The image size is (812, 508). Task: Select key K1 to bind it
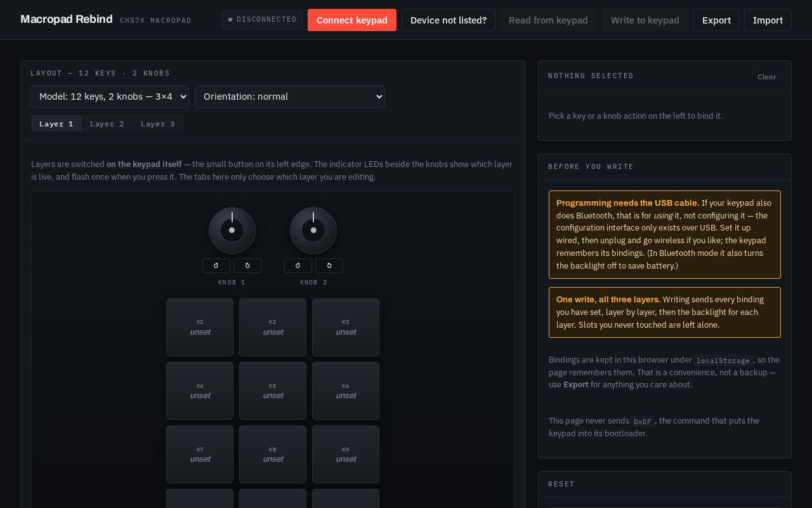[200, 328]
